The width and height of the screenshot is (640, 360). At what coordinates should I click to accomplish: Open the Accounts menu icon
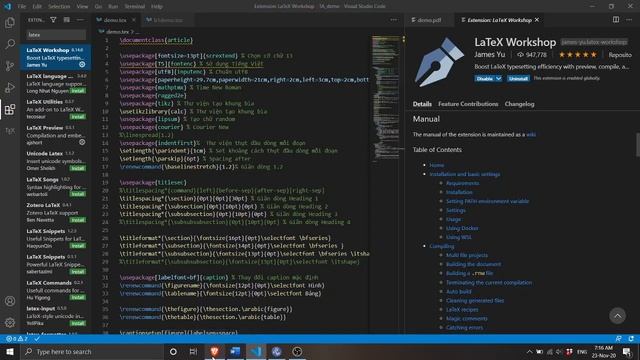(10, 301)
